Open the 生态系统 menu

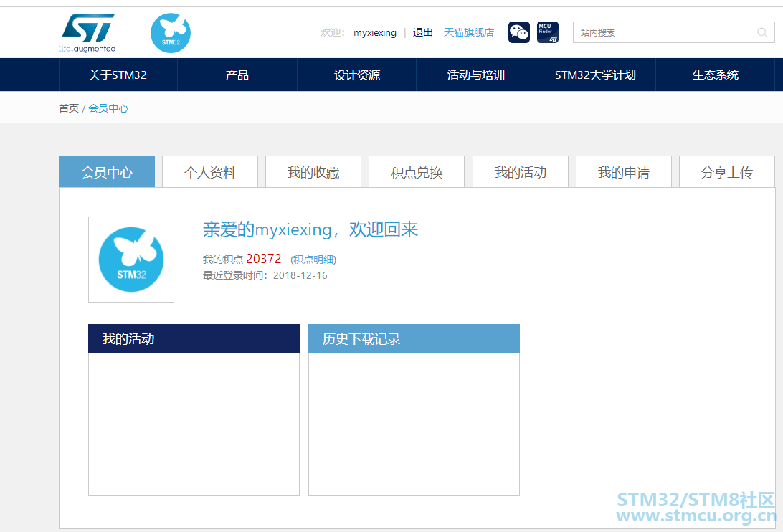[715, 75]
